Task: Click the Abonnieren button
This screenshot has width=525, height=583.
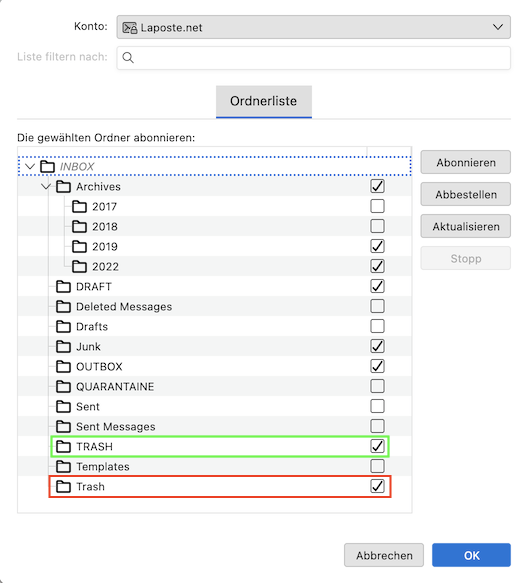Action: click(x=466, y=162)
